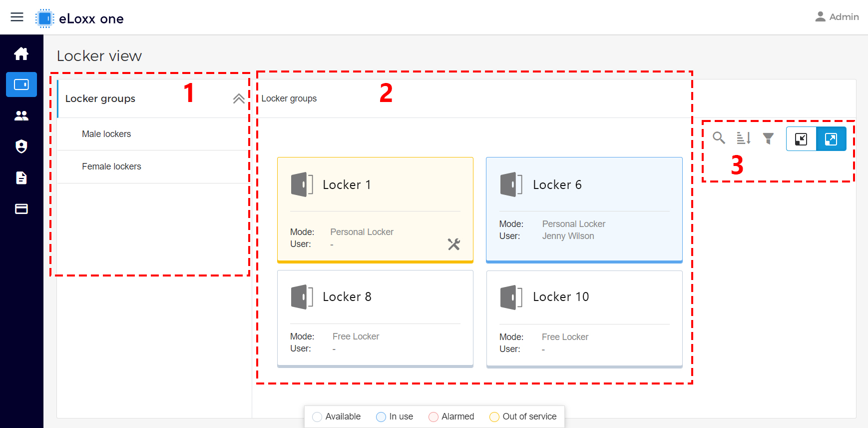The height and width of the screenshot is (428, 868).
Task: Click the In use status legend circle
Action: tap(381, 417)
